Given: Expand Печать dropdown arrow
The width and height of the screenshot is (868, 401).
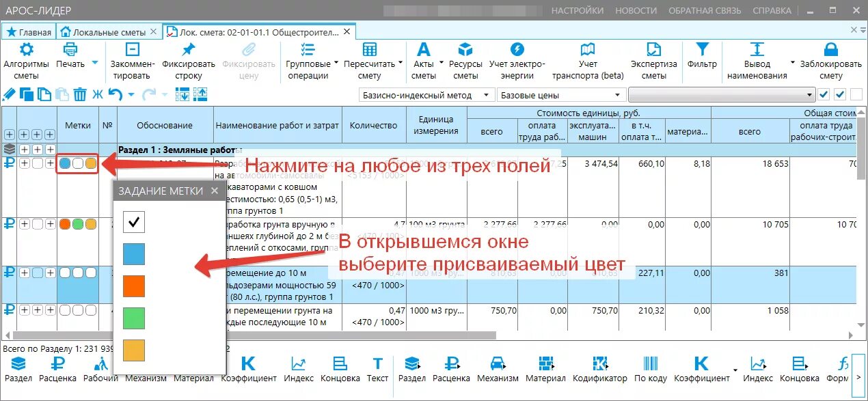Looking at the screenshot, I should click(95, 63).
